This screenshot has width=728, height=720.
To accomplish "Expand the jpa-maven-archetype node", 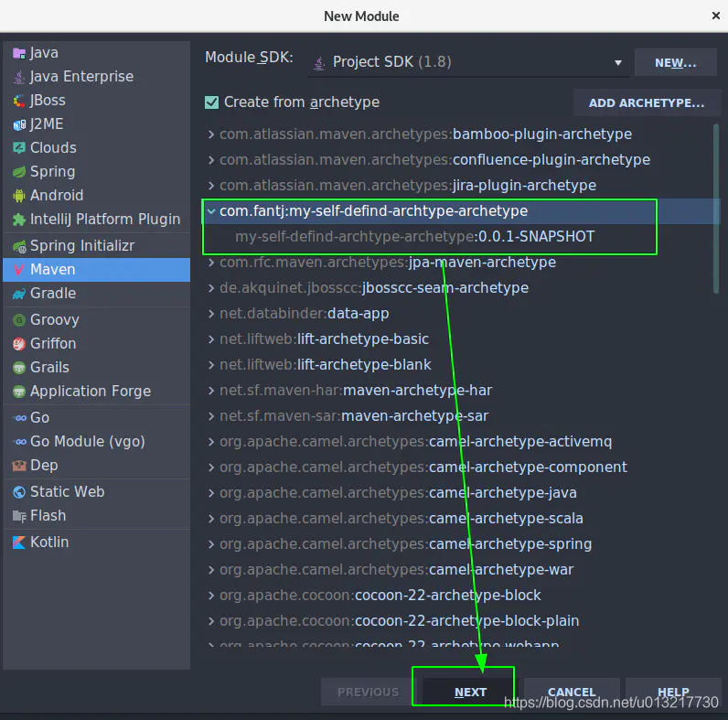I will pos(211,263).
